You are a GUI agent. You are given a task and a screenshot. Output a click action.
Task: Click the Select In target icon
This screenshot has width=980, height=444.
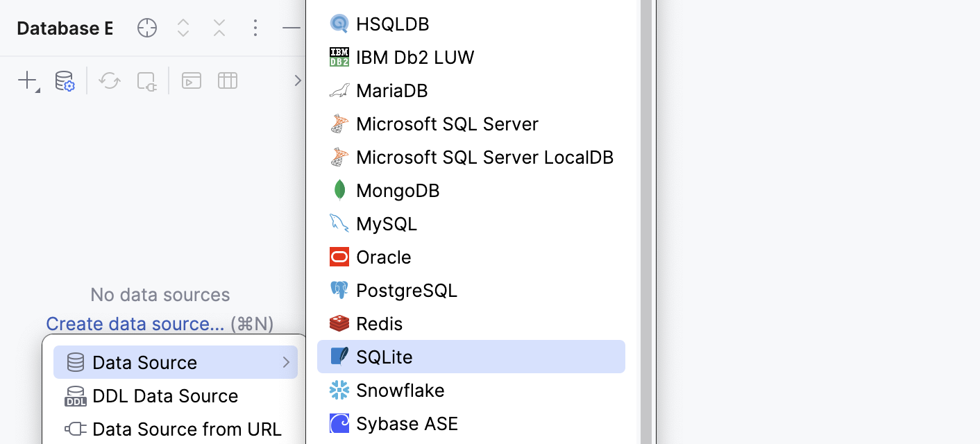click(x=147, y=28)
